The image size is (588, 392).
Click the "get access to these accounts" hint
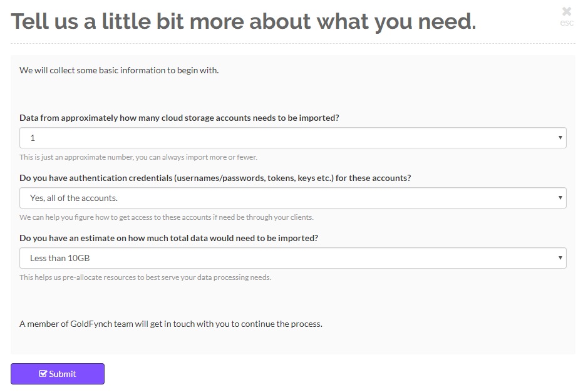tap(166, 217)
